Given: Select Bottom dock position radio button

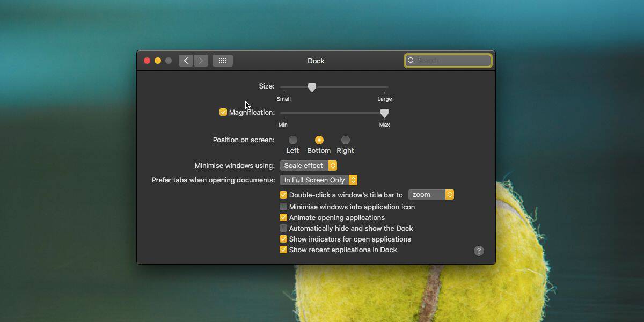Looking at the screenshot, I should click(319, 140).
